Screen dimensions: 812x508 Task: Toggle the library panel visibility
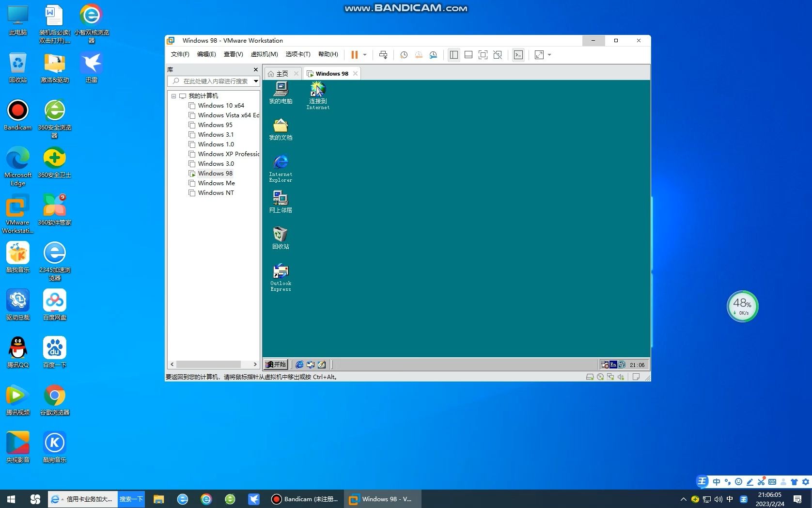[x=454, y=54]
